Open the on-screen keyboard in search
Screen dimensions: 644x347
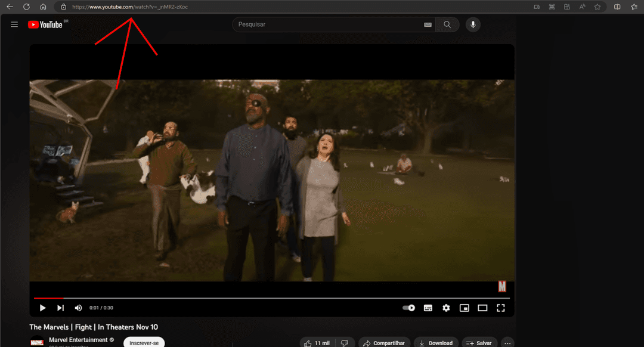[x=428, y=24]
